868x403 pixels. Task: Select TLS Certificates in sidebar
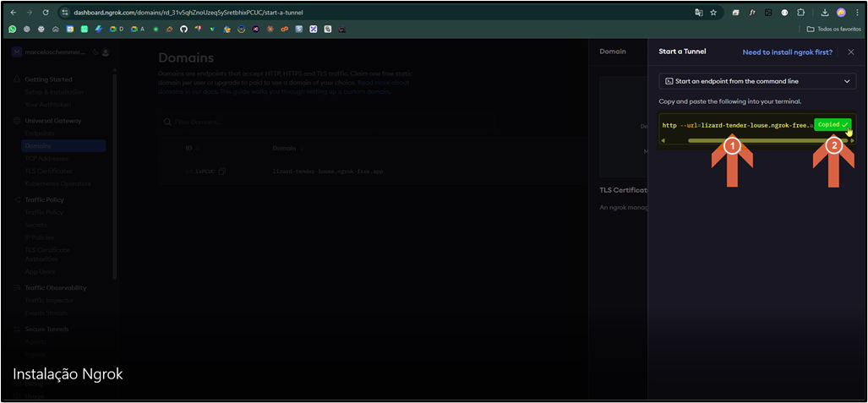(x=49, y=171)
